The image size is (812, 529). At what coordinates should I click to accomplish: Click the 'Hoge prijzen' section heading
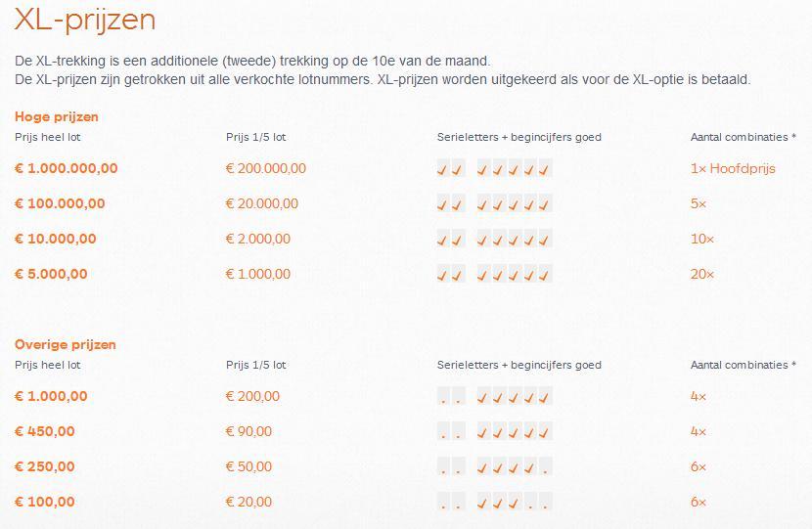[56, 116]
